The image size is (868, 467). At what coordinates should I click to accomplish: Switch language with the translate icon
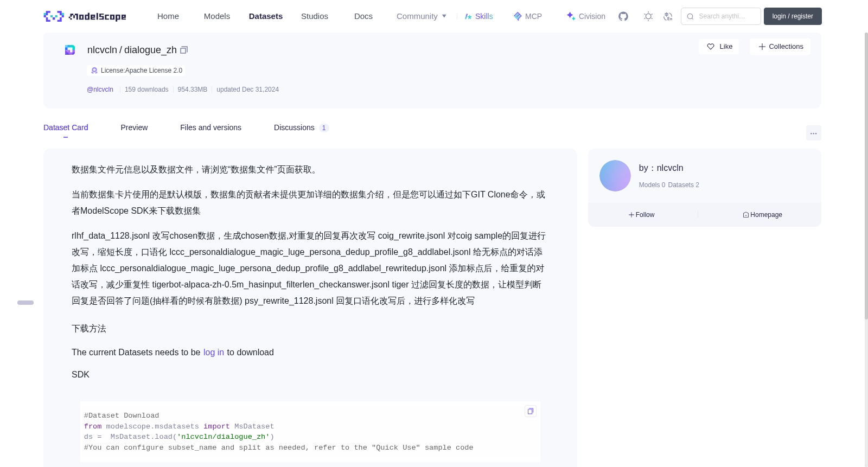click(x=668, y=16)
